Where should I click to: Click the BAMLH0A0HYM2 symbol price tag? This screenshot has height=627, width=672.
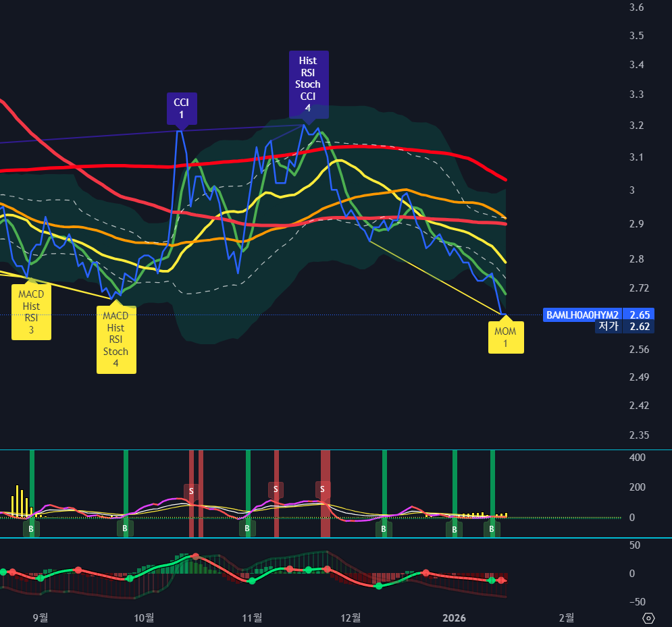583,315
